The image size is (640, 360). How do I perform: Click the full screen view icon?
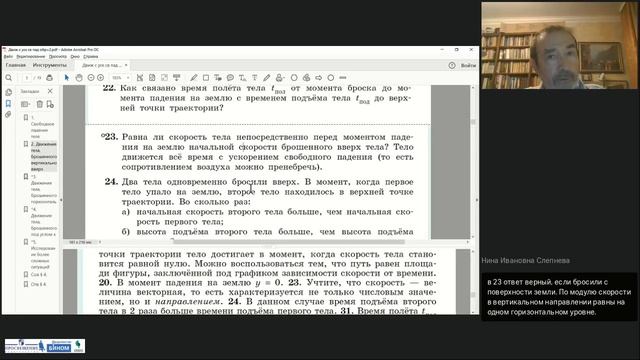pyautogui.click(x=164, y=78)
